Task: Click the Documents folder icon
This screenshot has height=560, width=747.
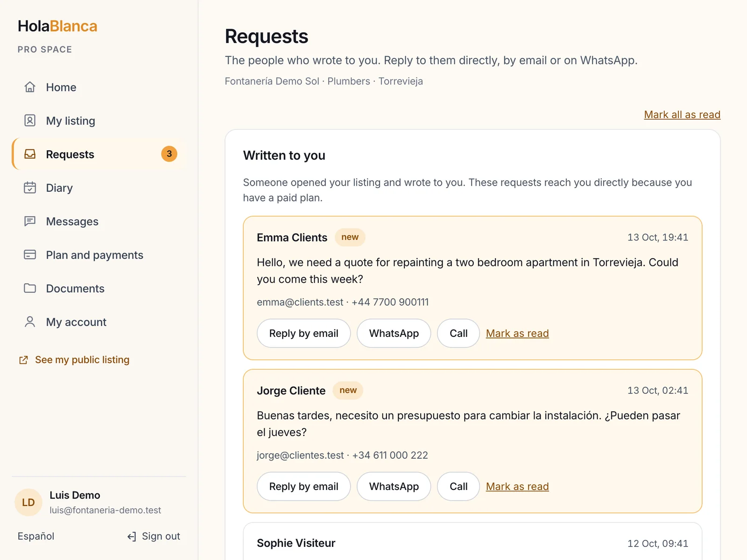Action: tap(30, 289)
